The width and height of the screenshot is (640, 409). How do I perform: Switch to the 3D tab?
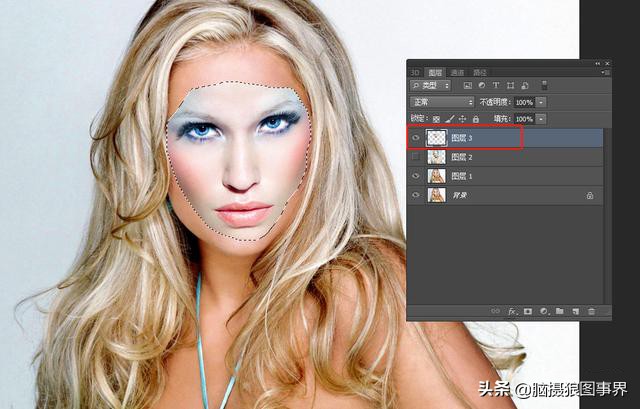(x=415, y=72)
